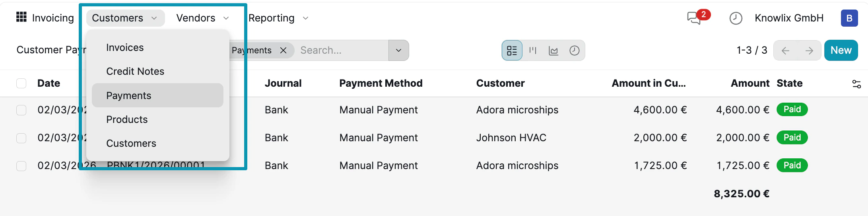Screen dimensions: 868x216
Task: Open optional columns settings icon
Action: pyautogui.click(x=856, y=84)
